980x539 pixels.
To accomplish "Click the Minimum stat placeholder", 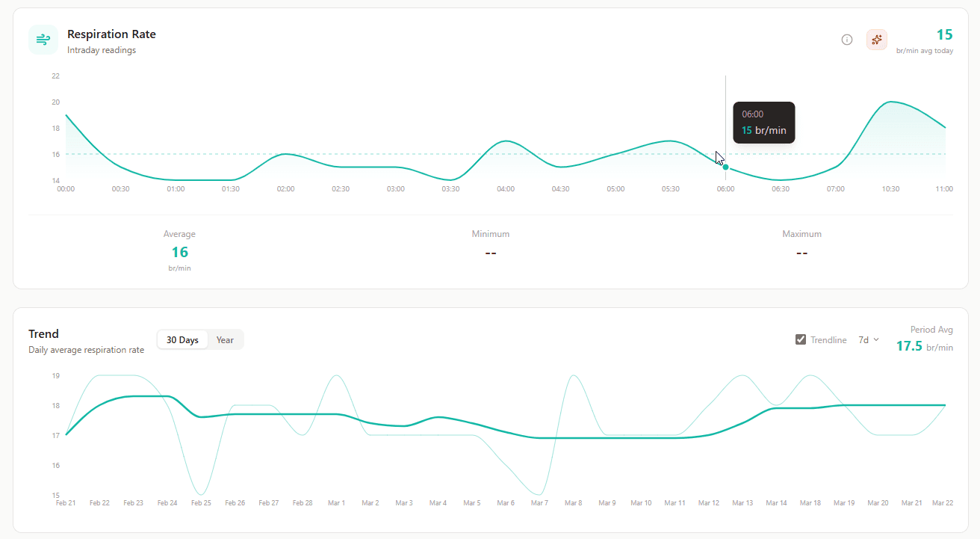I will click(x=490, y=253).
